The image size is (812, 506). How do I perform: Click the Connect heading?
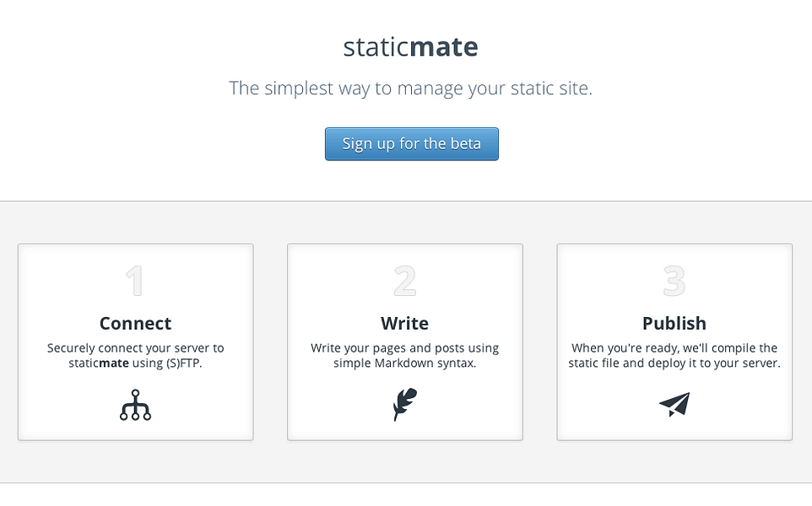(x=135, y=323)
